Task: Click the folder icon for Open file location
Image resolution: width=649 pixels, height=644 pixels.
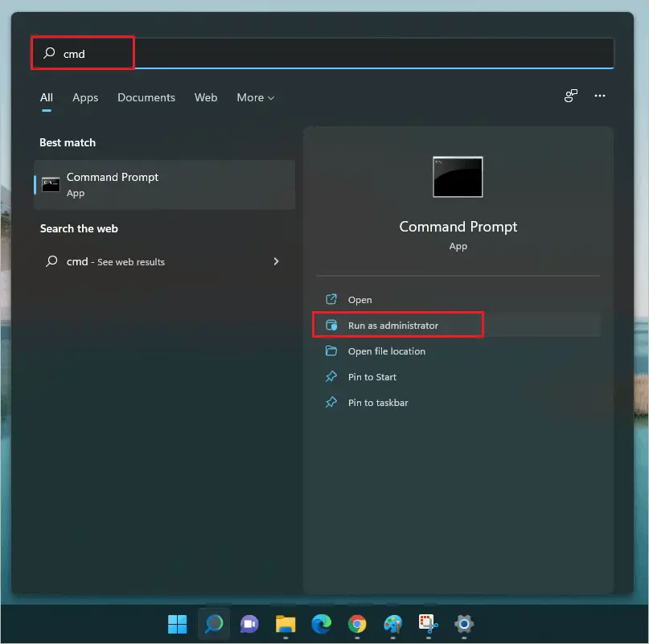Action: tap(331, 351)
